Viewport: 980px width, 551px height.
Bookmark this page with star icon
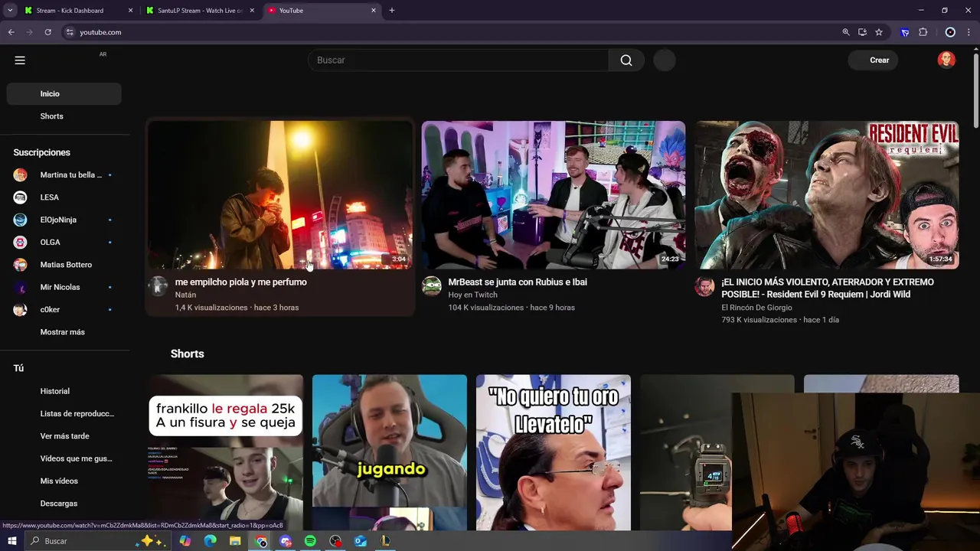879,32
